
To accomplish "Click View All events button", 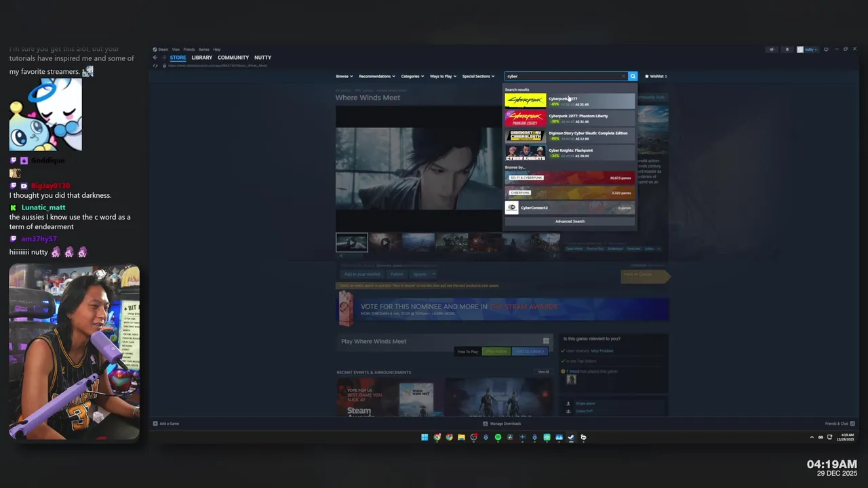I will click(543, 371).
